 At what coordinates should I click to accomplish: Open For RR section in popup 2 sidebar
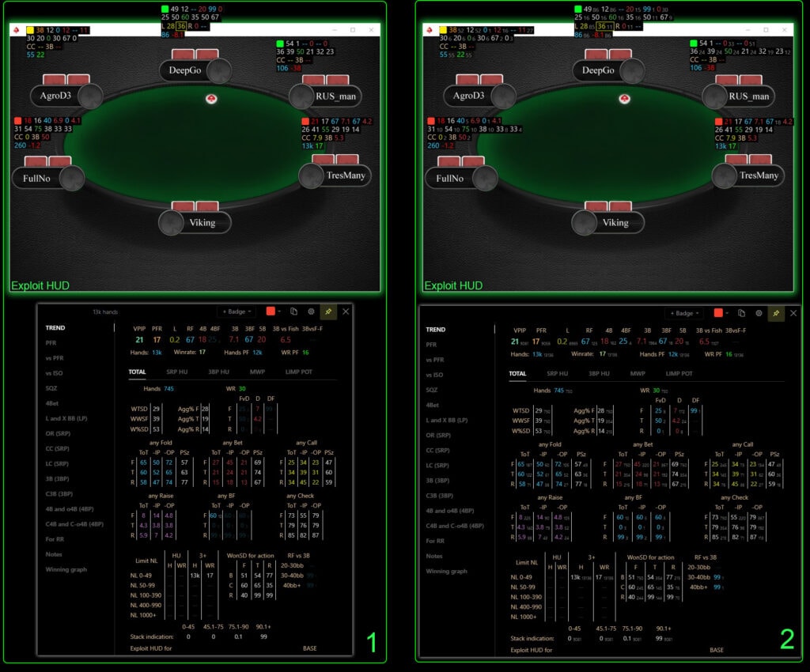(435, 541)
